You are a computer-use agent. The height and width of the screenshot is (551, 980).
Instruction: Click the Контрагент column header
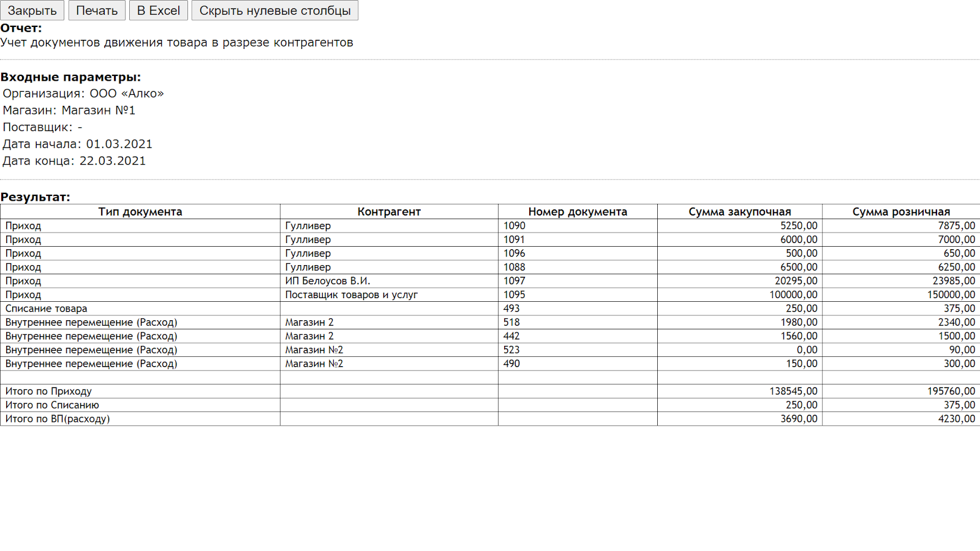pyautogui.click(x=389, y=212)
